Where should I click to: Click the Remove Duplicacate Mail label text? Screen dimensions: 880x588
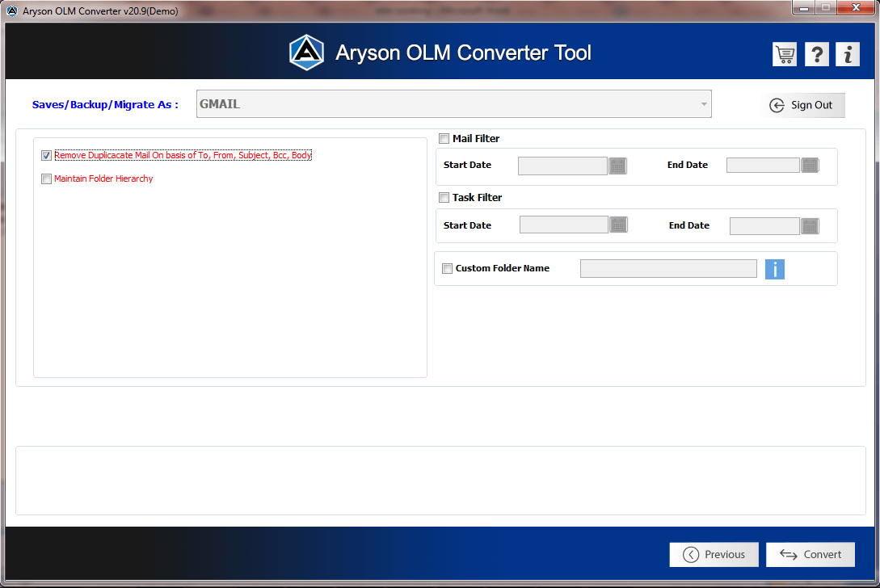183,155
